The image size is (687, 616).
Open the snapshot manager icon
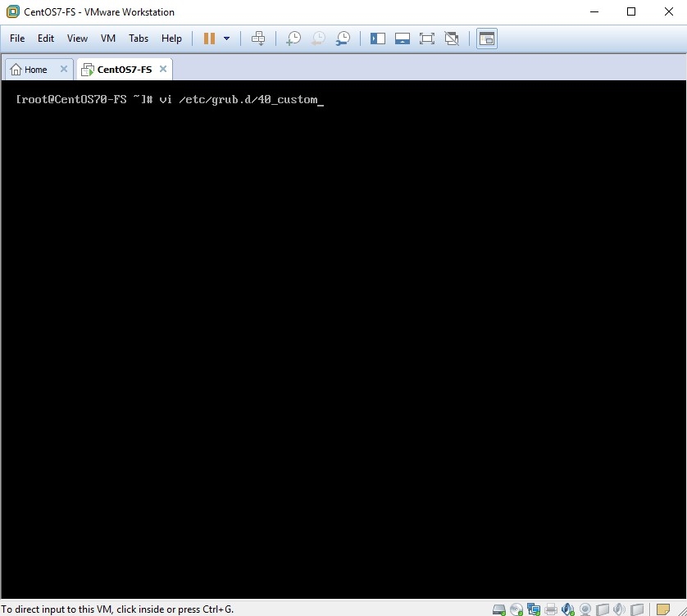point(343,38)
